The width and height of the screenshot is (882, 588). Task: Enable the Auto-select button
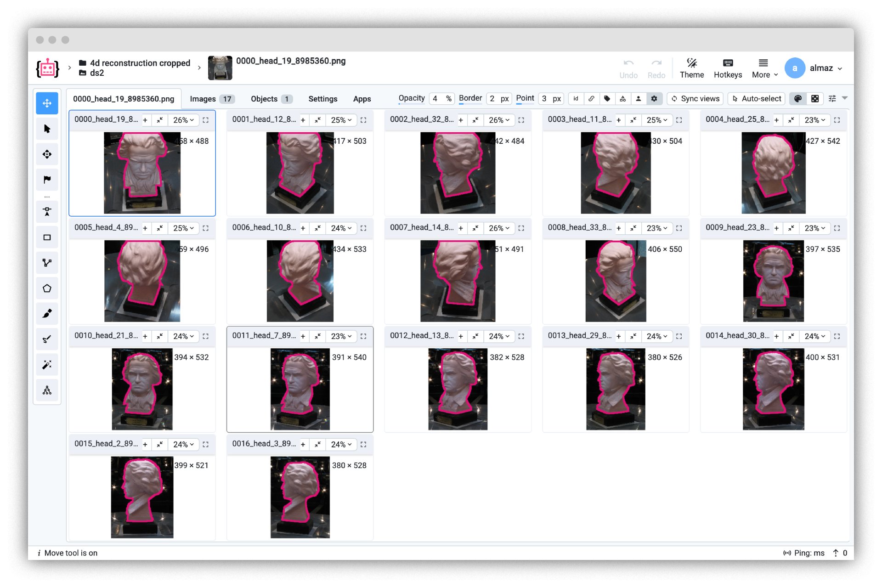[x=757, y=98]
